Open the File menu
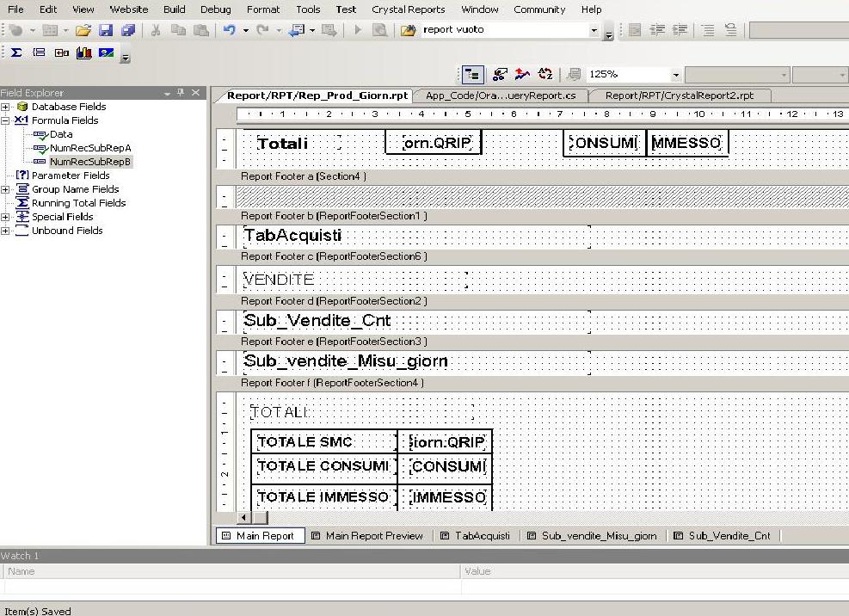Viewport: 849px width, 616px height. [x=15, y=9]
